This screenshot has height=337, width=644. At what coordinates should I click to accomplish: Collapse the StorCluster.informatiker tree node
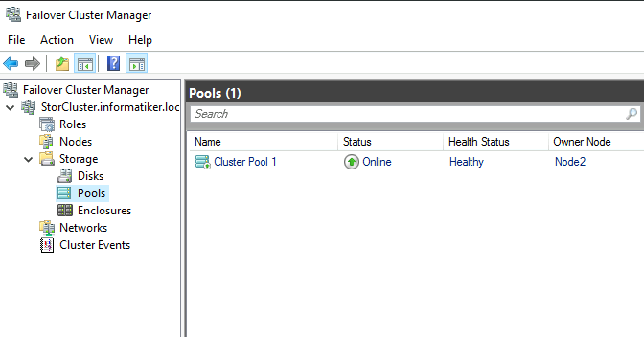click(x=11, y=107)
